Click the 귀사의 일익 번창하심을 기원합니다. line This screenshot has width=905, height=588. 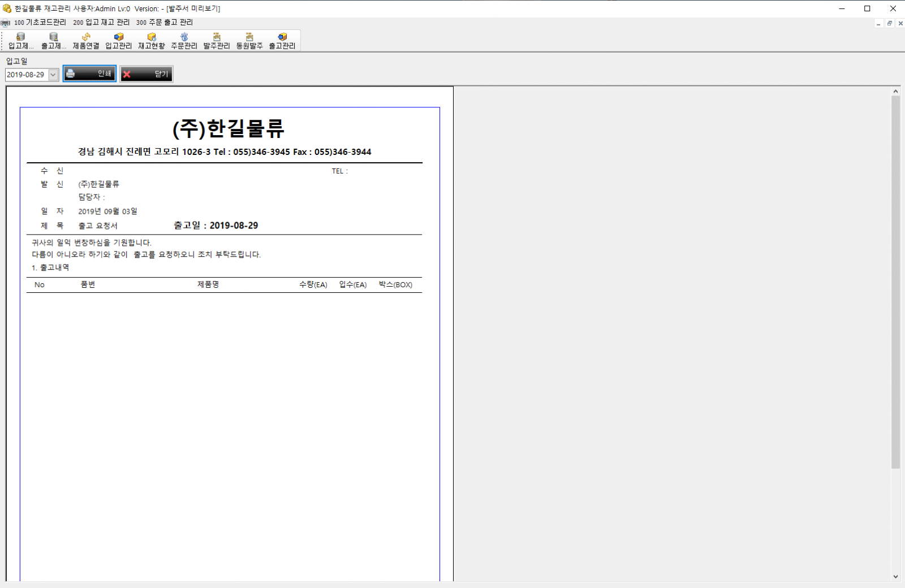(x=92, y=243)
